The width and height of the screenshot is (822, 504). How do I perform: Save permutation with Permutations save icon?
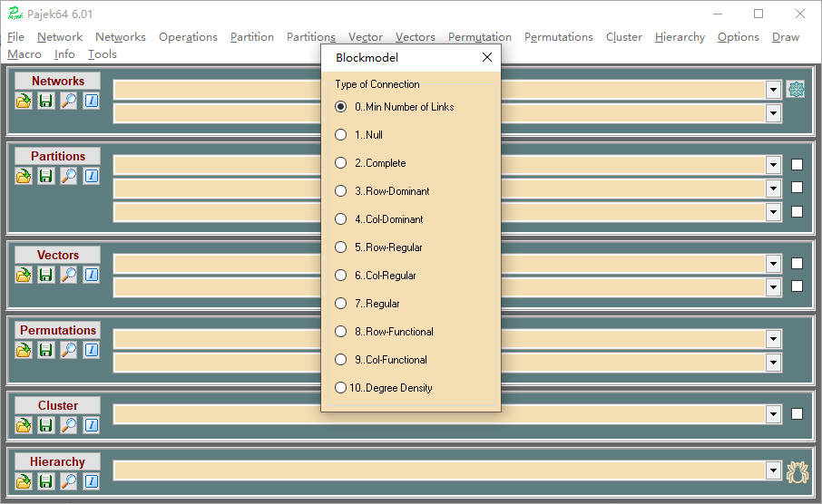click(x=46, y=350)
